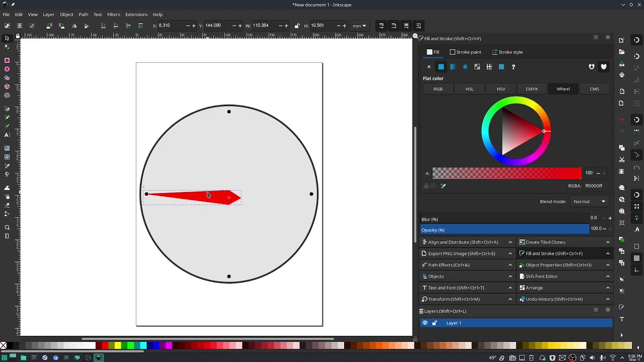The height and width of the screenshot is (362, 644).
Task: Choose Pattern fill option
Action: 489,67
